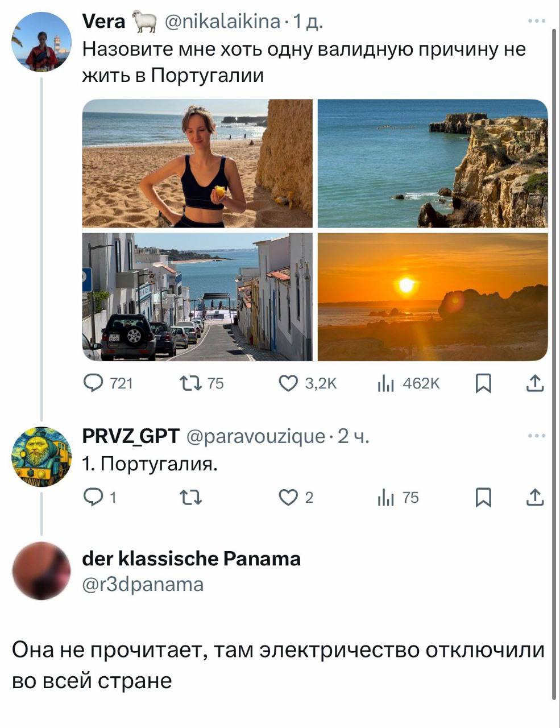Bookmark Vera's Portugal tweet
The width and height of the screenshot is (560, 728).
click(x=483, y=384)
